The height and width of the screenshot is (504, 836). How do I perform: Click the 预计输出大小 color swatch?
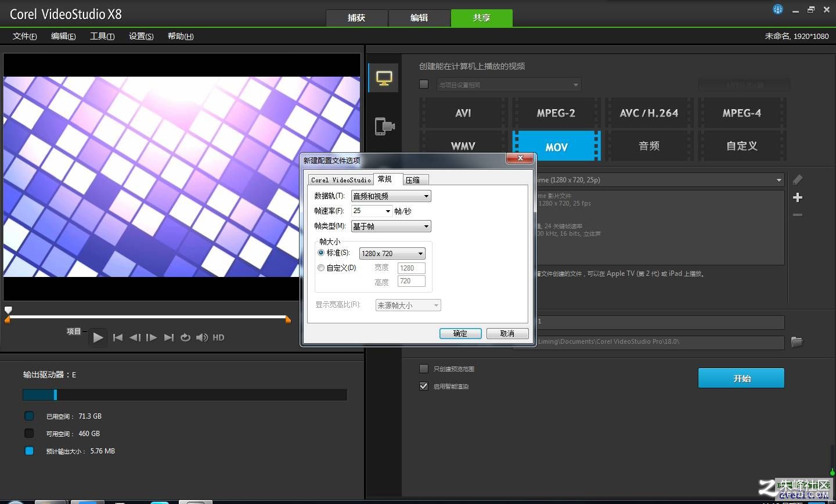[29, 451]
